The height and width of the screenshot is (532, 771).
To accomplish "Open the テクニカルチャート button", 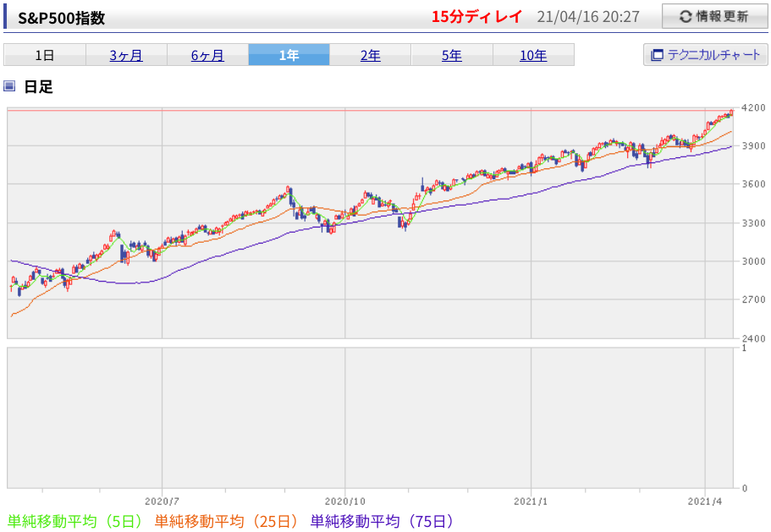I will click(705, 54).
